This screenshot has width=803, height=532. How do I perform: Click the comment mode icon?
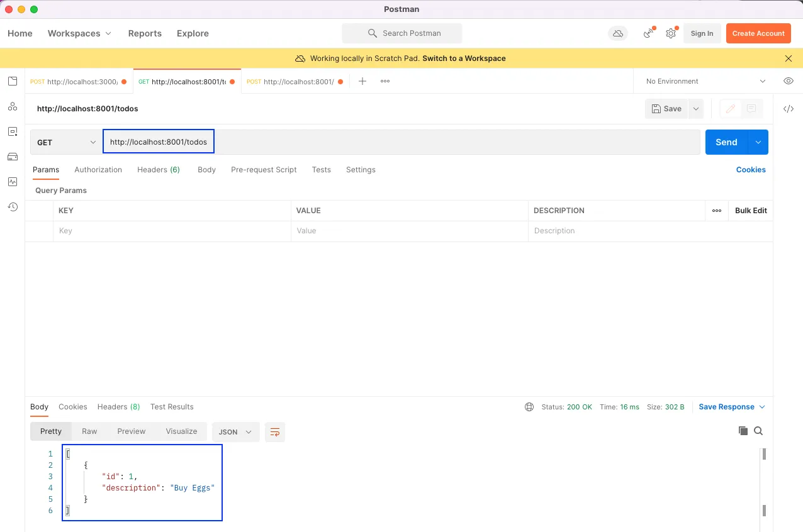pos(751,109)
